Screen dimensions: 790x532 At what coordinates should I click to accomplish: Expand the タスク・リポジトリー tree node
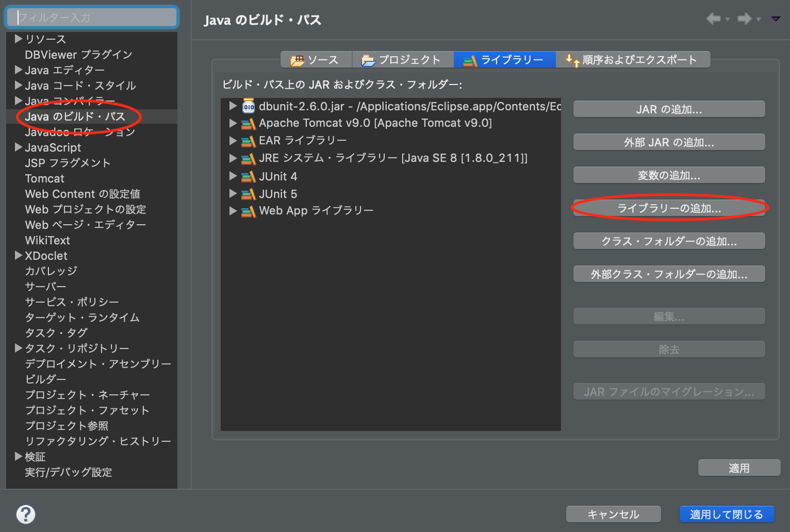pyautogui.click(x=19, y=348)
